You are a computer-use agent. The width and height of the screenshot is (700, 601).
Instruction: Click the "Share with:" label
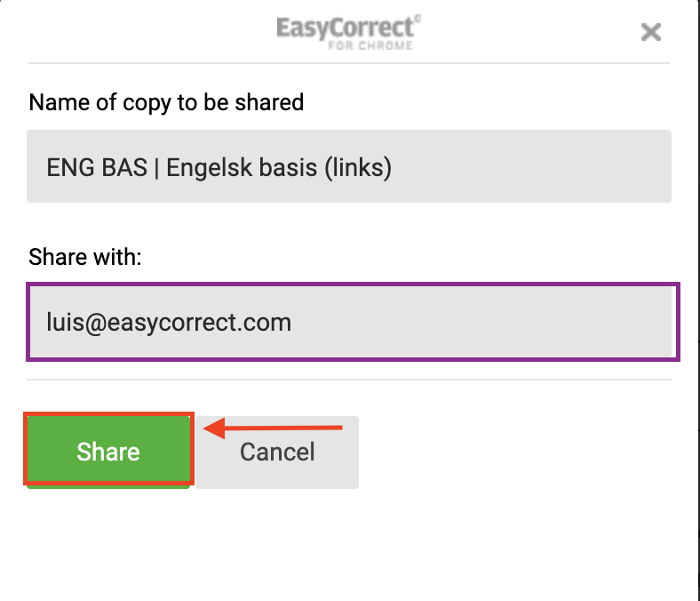(85, 257)
